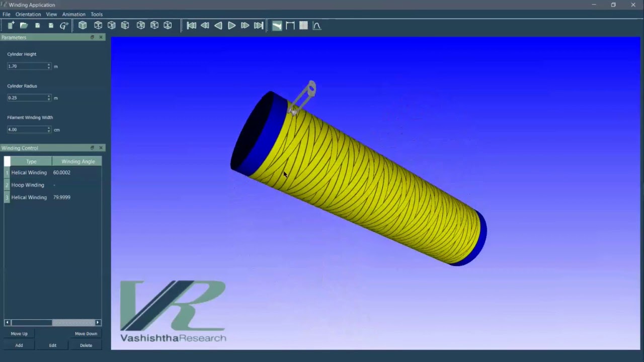Click the second save disk icon

tap(51, 26)
